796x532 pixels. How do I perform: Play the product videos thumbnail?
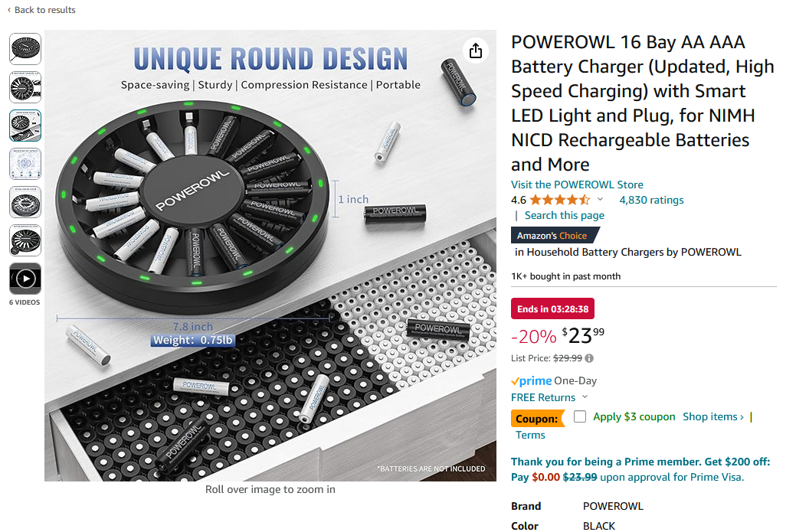[25, 279]
